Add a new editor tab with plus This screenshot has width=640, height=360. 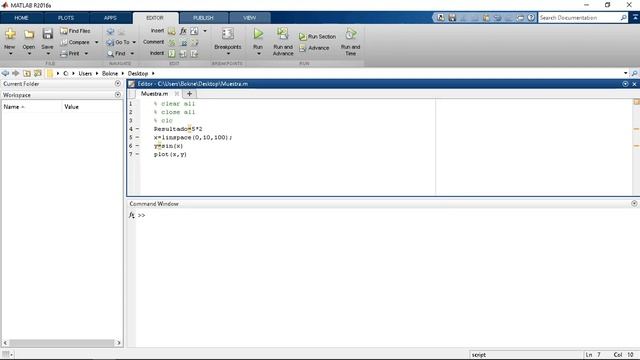[189, 93]
